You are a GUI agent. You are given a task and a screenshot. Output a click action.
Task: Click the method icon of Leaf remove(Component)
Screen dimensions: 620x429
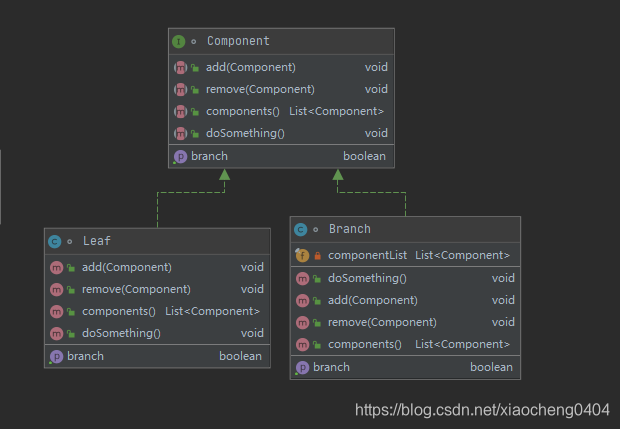pyautogui.click(x=57, y=290)
